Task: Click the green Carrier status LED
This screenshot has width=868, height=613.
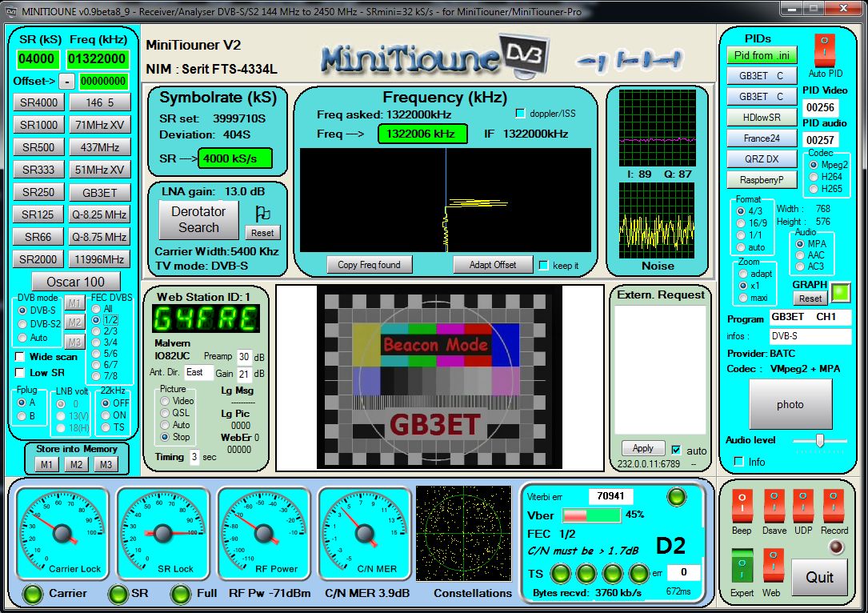Action: [33, 594]
